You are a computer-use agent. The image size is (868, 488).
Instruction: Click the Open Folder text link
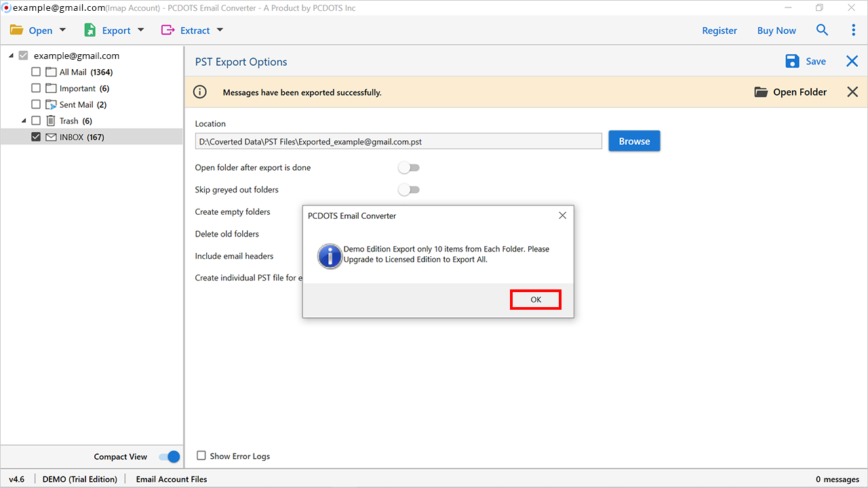(x=800, y=92)
